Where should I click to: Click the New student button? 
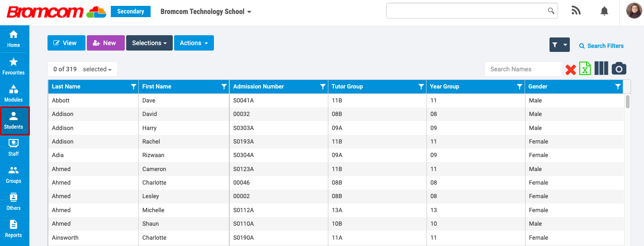point(105,43)
